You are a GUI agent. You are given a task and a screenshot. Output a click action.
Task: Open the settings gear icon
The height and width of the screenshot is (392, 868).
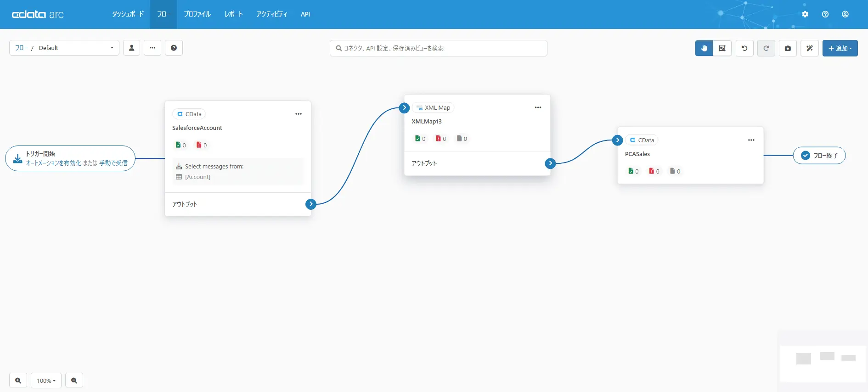[x=805, y=14]
